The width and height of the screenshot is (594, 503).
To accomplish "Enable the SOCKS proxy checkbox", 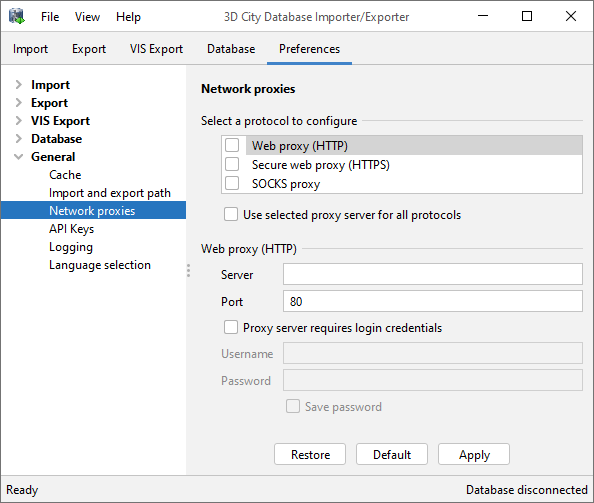I will click(232, 183).
